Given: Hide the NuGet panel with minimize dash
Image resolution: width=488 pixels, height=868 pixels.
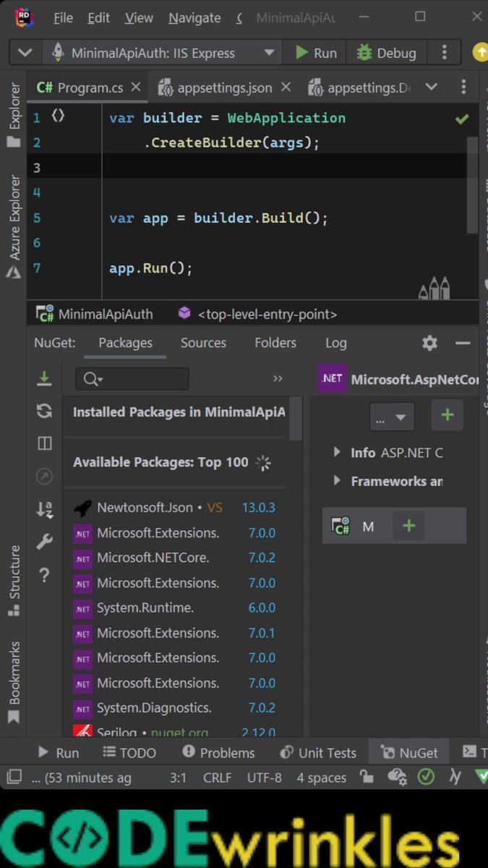Looking at the screenshot, I should [463, 343].
